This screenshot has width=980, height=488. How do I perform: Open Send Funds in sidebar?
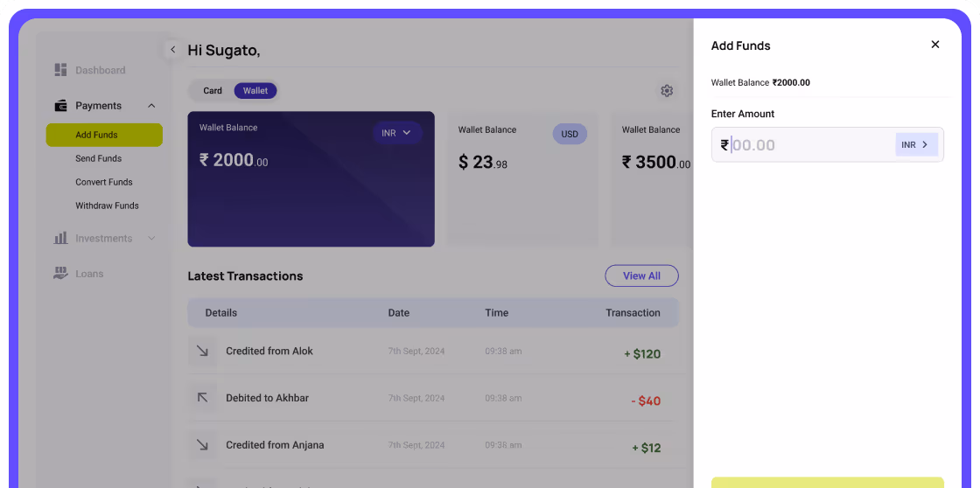tap(99, 158)
